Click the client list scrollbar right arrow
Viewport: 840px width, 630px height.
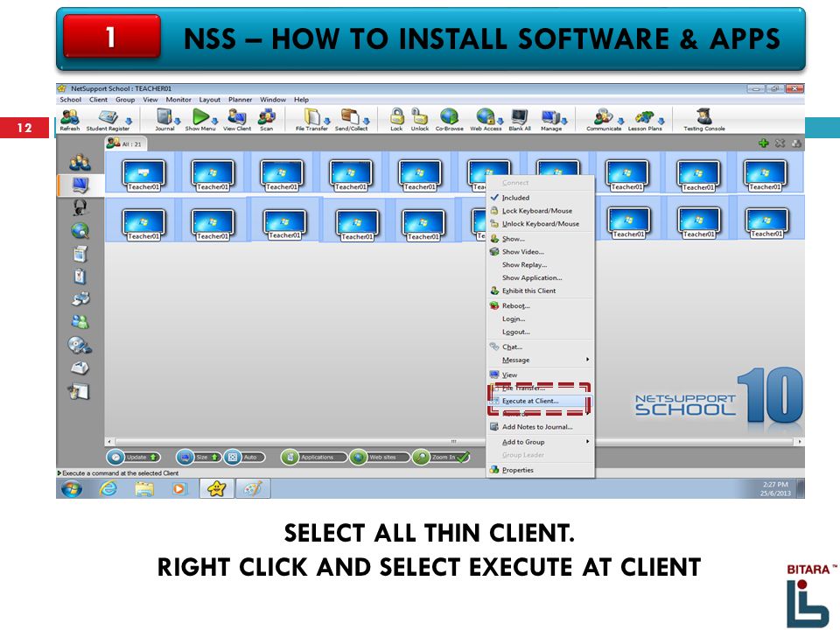800,441
